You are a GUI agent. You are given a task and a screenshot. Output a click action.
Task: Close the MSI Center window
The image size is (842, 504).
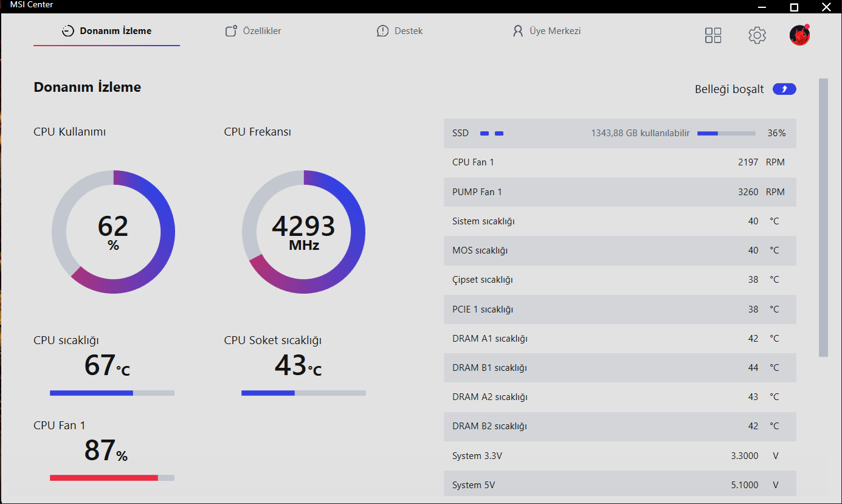pyautogui.click(x=826, y=7)
